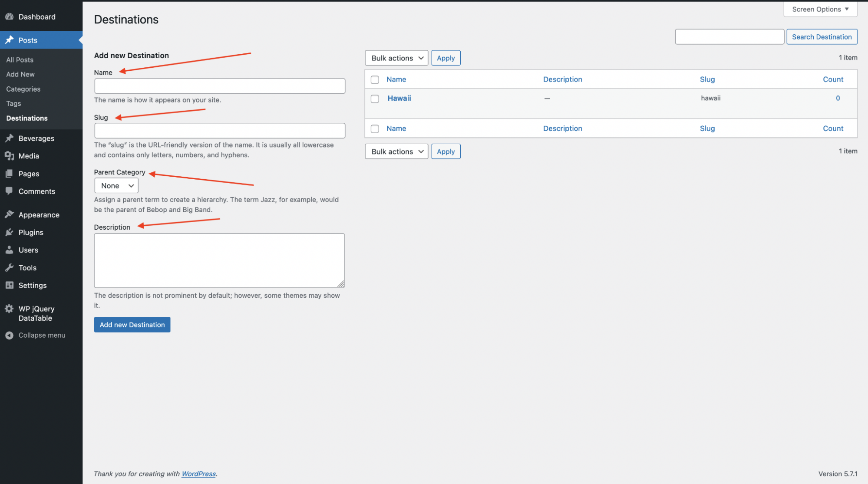Open the Parent Category None dropdown
Viewport: 868px width, 484px height.
click(x=116, y=186)
